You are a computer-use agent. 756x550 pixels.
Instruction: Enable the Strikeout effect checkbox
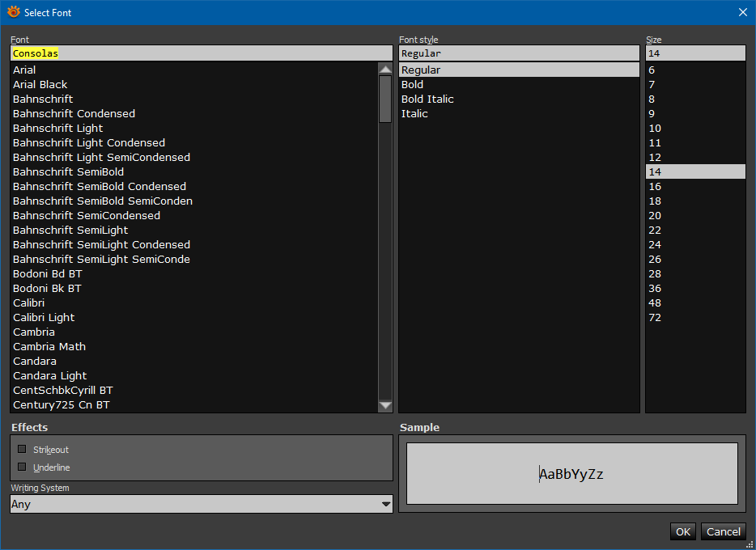[22, 449]
